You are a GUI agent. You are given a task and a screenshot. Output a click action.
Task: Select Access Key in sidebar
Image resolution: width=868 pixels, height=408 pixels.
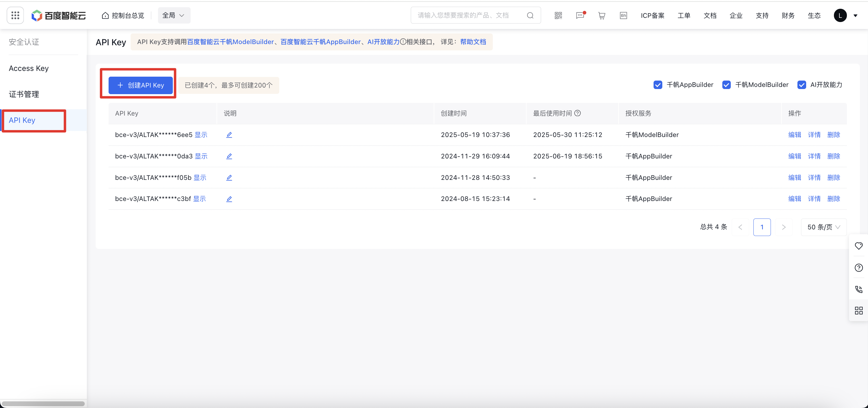point(29,68)
